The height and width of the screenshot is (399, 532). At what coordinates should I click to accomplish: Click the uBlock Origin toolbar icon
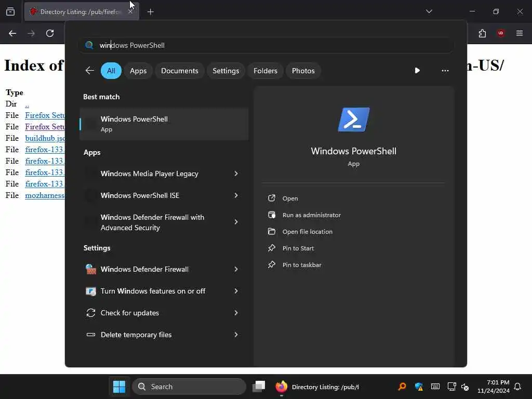pyautogui.click(x=500, y=33)
